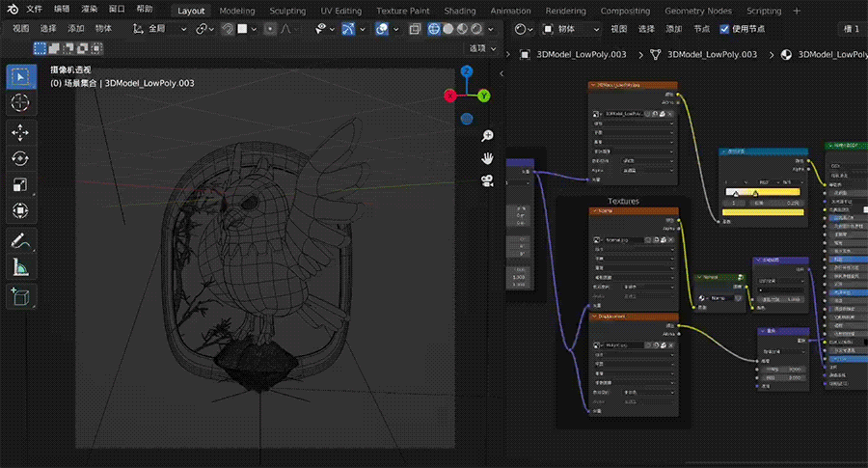868x468 pixels.
Task: Enable wireframe viewport shading mode
Action: pyautogui.click(x=433, y=29)
